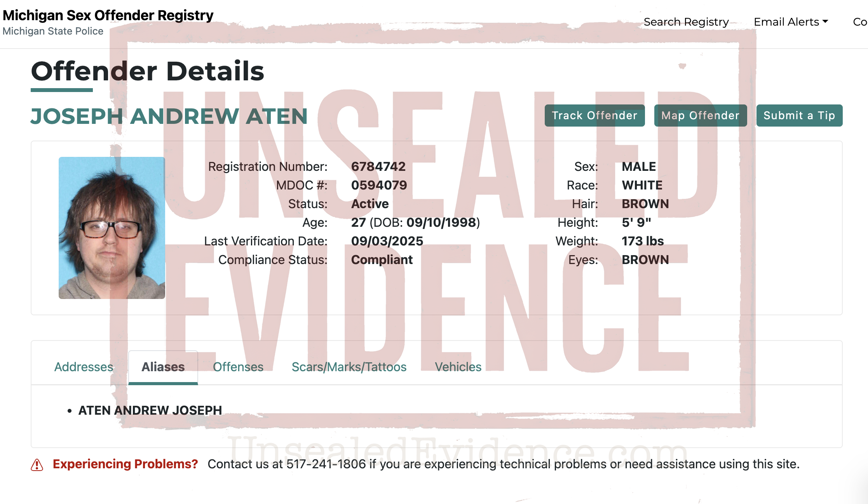Click the Michigan Sex Offender Registry title
Image resolution: width=868 pixels, height=504 pixels.
coord(108,16)
